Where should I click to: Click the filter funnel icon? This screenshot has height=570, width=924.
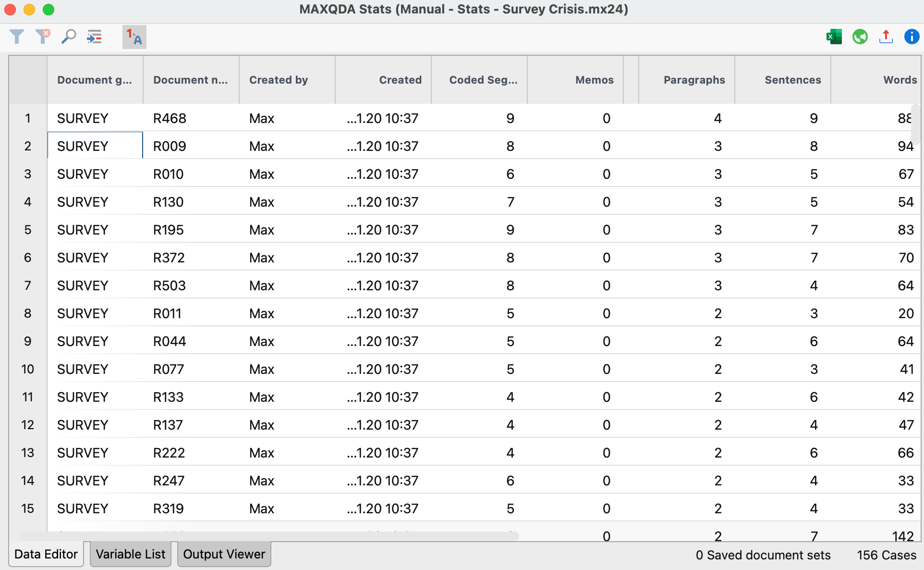pyautogui.click(x=17, y=37)
